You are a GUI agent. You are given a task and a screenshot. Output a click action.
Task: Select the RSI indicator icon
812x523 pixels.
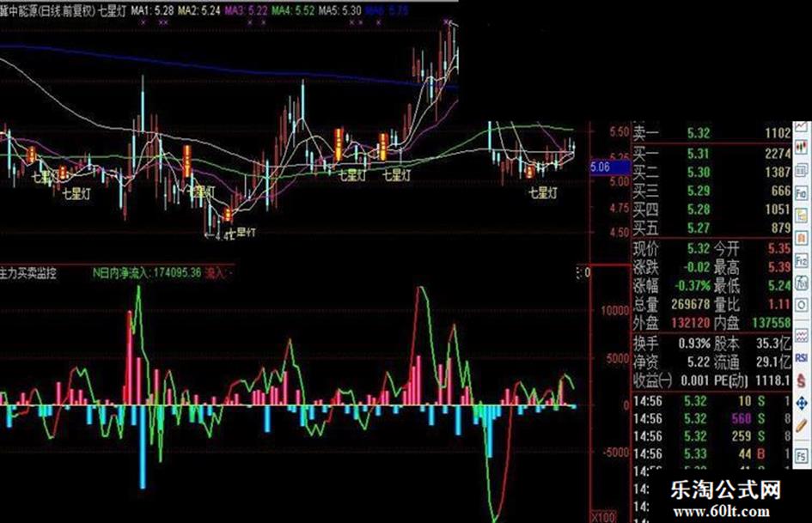pyautogui.click(x=801, y=358)
